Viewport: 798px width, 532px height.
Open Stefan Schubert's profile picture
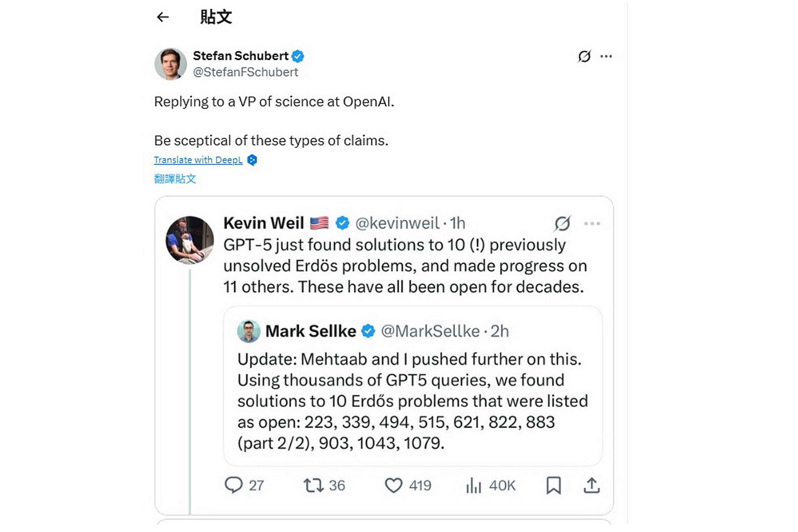170,64
